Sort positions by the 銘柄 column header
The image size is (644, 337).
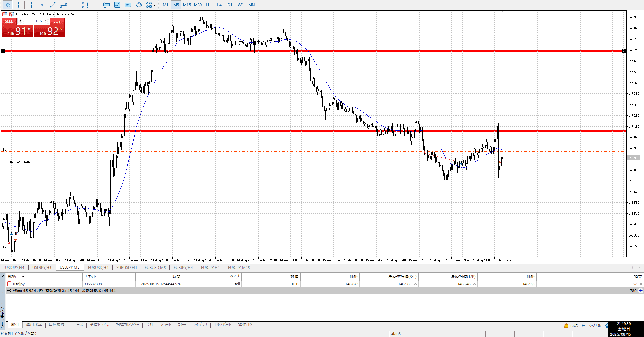click(12, 276)
